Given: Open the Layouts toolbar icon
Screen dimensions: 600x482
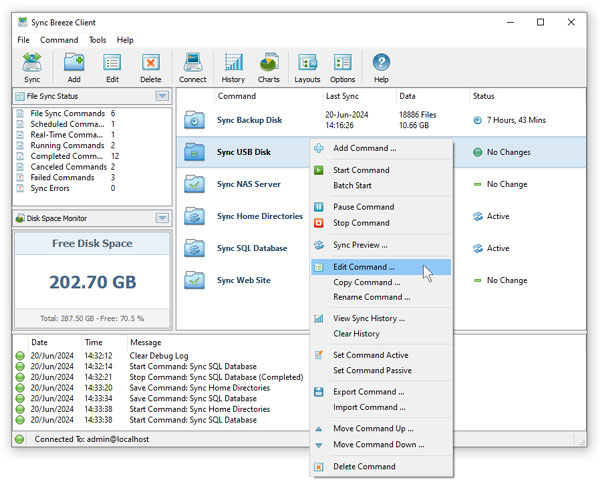Looking at the screenshot, I should pyautogui.click(x=307, y=68).
